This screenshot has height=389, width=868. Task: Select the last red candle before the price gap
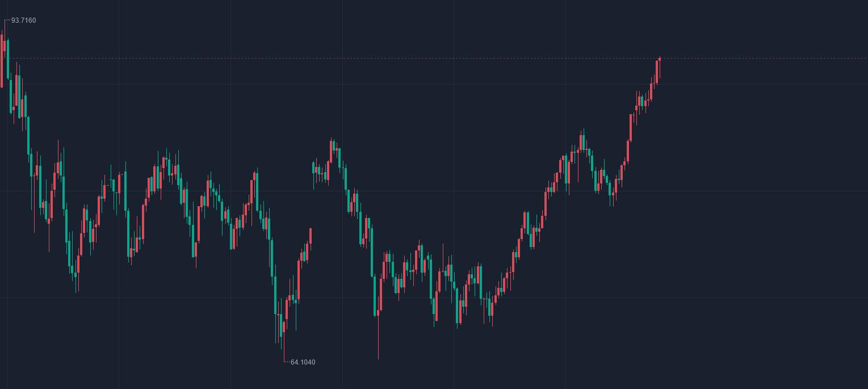point(311,236)
